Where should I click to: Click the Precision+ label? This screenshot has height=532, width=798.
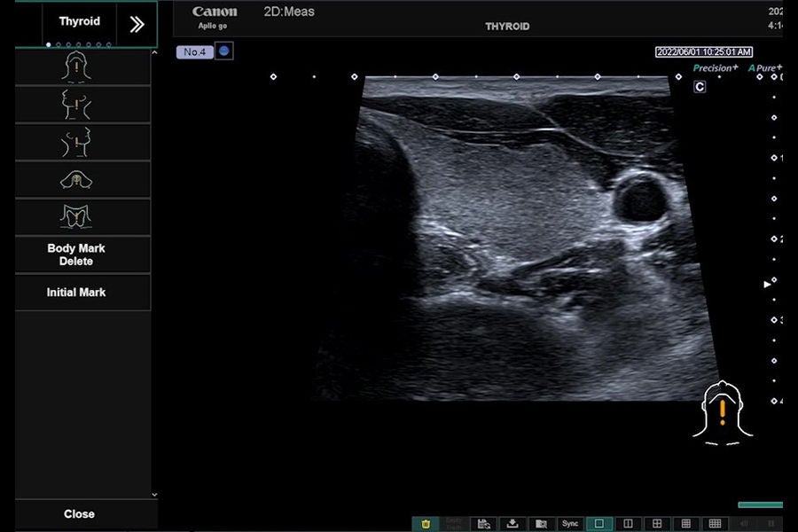[715, 67]
